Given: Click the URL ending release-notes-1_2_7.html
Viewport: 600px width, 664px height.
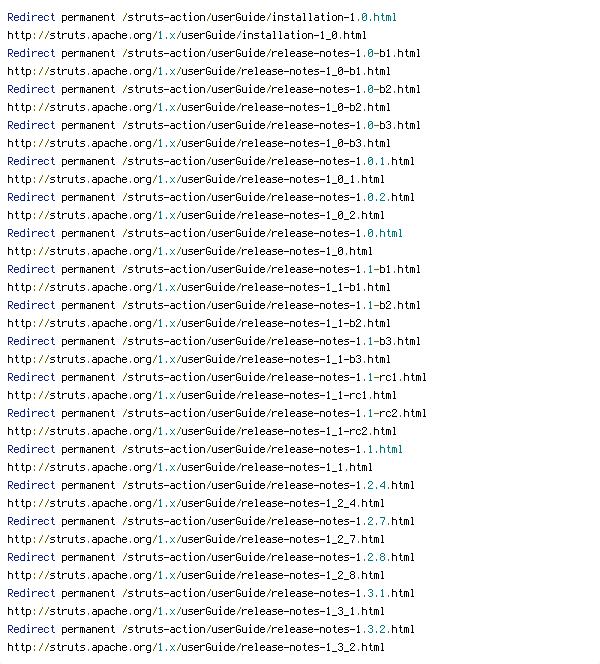Looking at the screenshot, I should click(196, 539).
